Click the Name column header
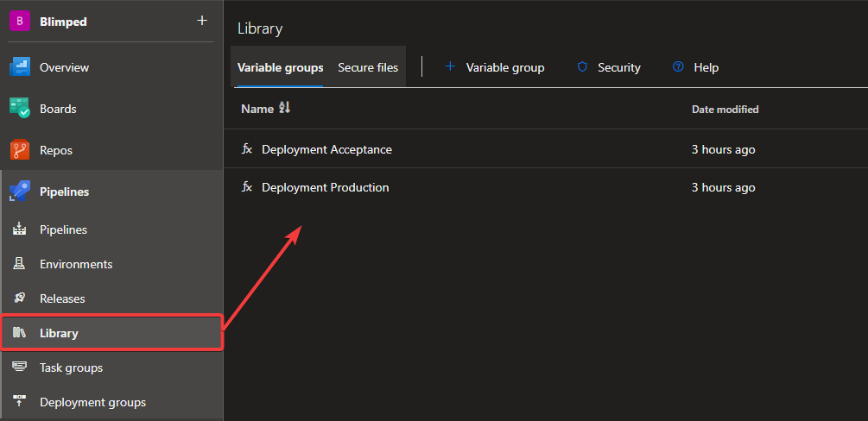The image size is (868, 421). 257,109
